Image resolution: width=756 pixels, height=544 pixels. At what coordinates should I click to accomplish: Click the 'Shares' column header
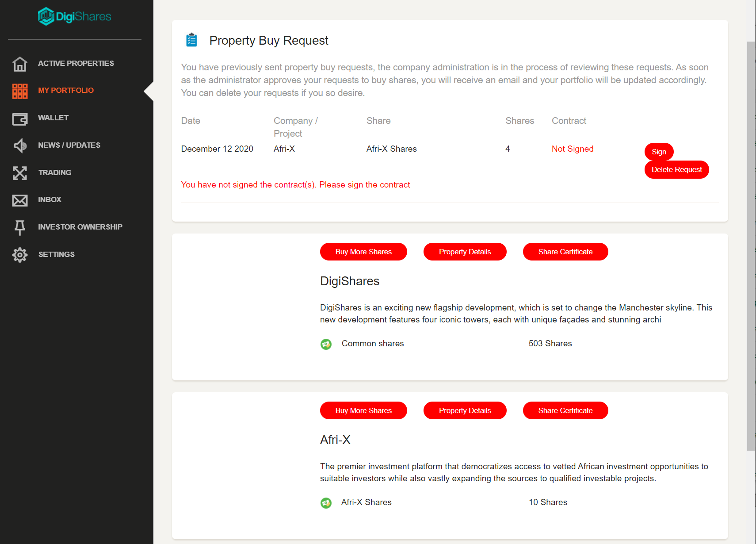pyautogui.click(x=519, y=121)
